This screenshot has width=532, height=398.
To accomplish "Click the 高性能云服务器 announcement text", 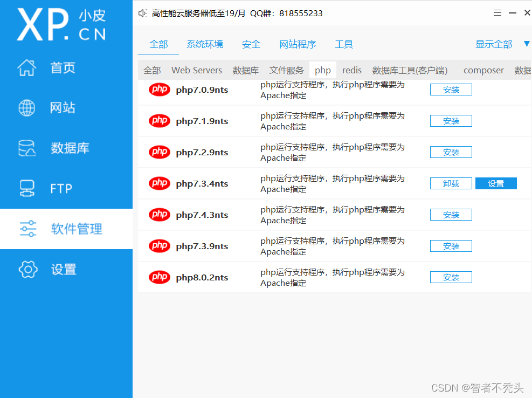I will pyautogui.click(x=237, y=13).
